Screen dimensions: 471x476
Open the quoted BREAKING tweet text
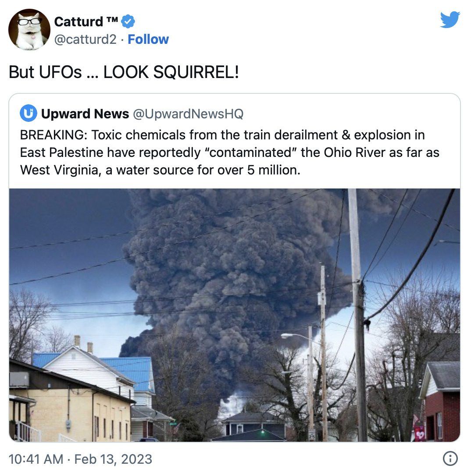pos(229,153)
